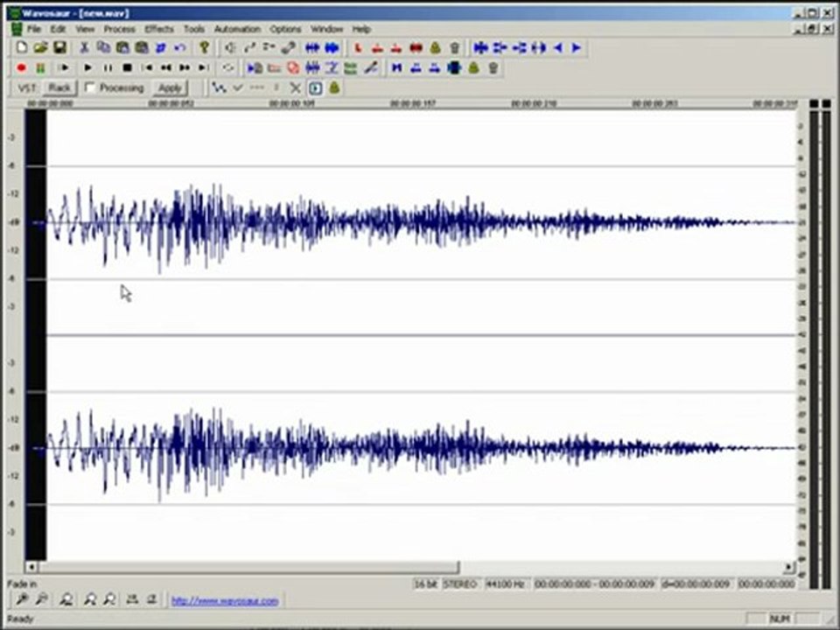Click the horizontal scrollbar thumb under the waveform

[249, 567]
